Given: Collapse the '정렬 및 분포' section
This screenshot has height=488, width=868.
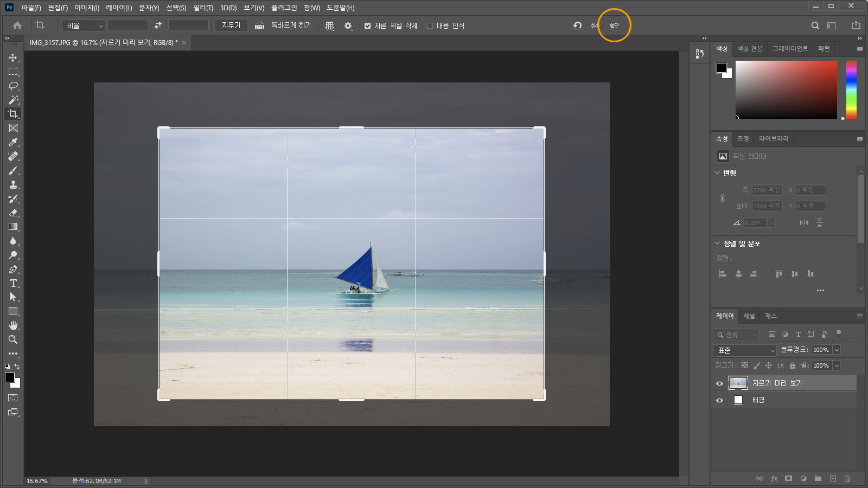Looking at the screenshot, I should click(x=717, y=243).
